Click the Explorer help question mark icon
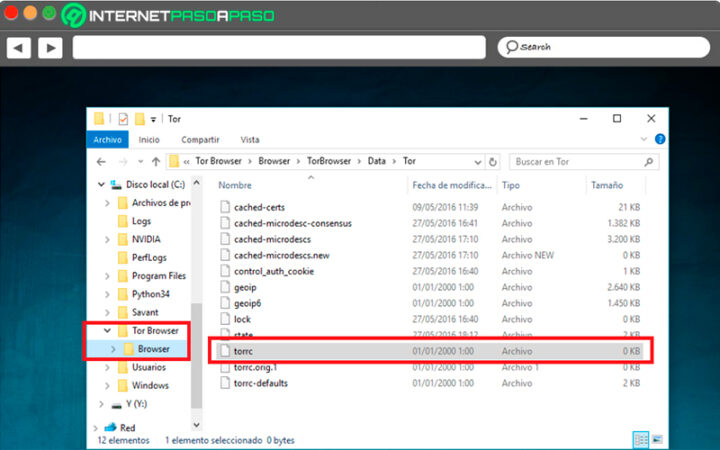The width and height of the screenshot is (720, 450). click(660, 139)
